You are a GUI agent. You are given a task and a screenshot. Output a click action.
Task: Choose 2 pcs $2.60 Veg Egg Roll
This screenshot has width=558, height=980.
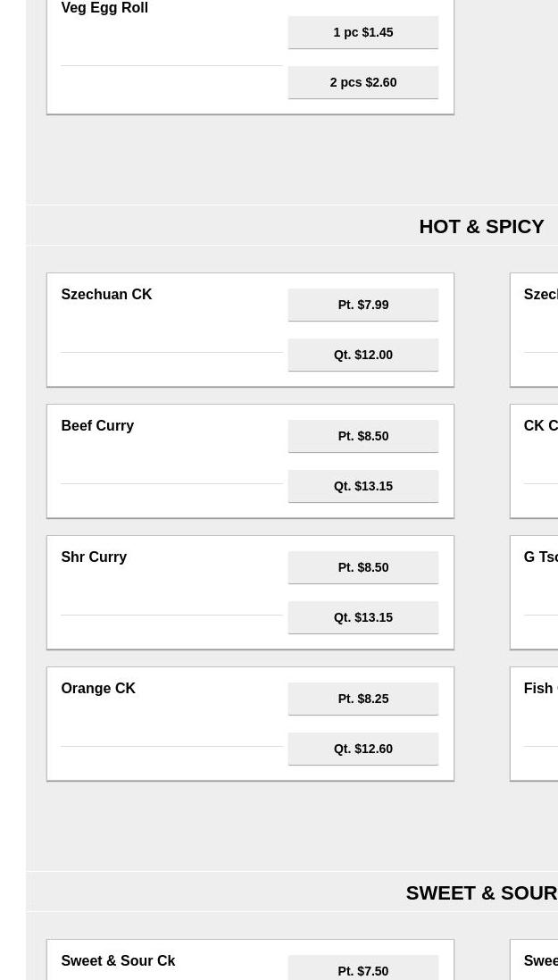click(x=362, y=82)
